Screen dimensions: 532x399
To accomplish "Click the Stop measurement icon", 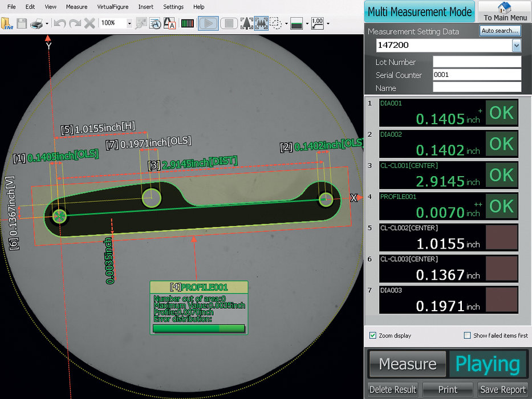I will point(228,23).
